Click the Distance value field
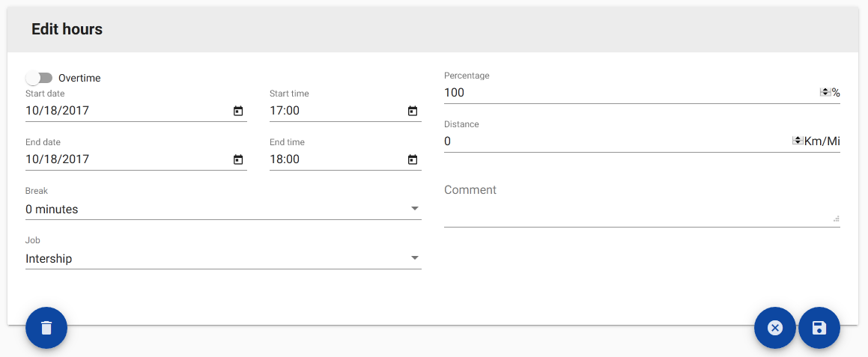868x357 pixels. [x=614, y=141]
